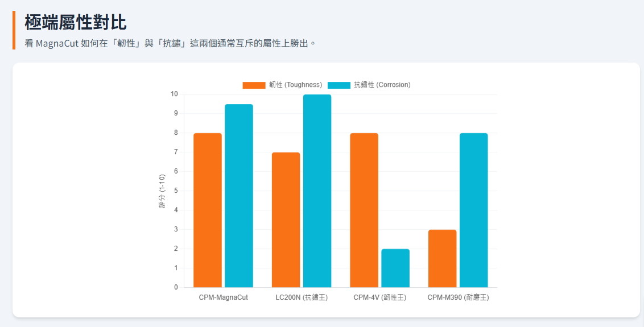Image resolution: width=644 pixels, height=327 pixels.
Task: Pick the short cyan bar for CPM-4V
Action: click(395, 268)
